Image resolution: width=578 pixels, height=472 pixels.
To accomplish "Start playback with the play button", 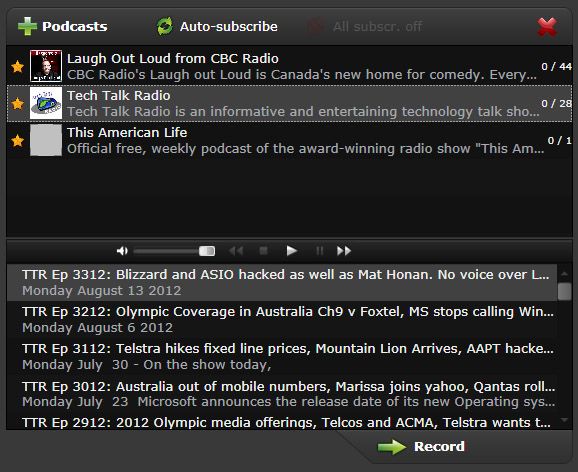I will point(292,251).
